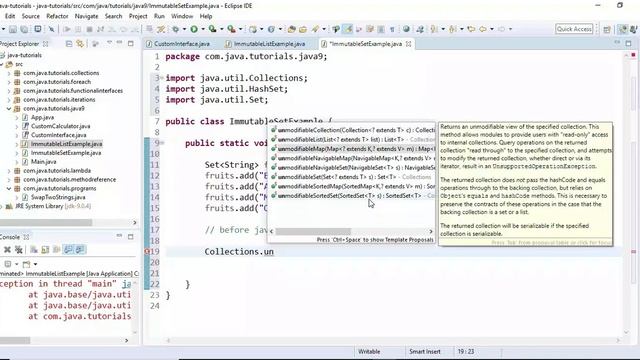The image size is (640, 360).
Task: Toggle Scroll Lock in Console toolbar
Action: 45,249
